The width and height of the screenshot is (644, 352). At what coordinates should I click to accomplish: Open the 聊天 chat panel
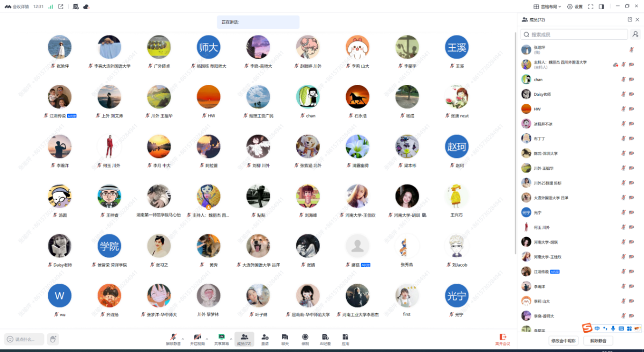coord(284,339)
